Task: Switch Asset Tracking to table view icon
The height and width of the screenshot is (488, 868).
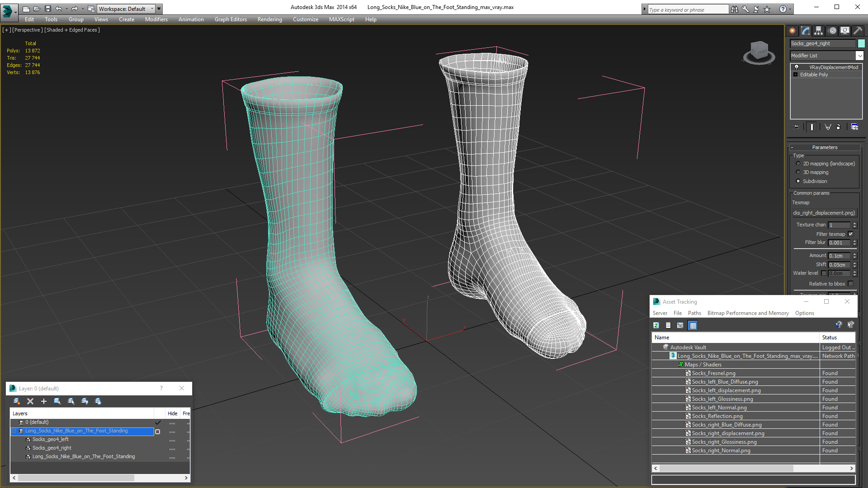Action: [693, 325]
